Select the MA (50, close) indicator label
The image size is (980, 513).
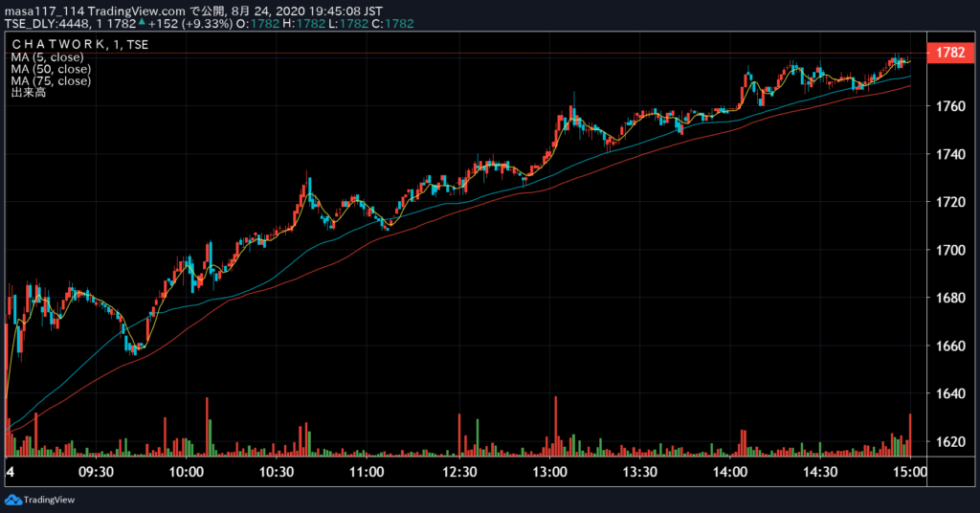tap(51, 69)
